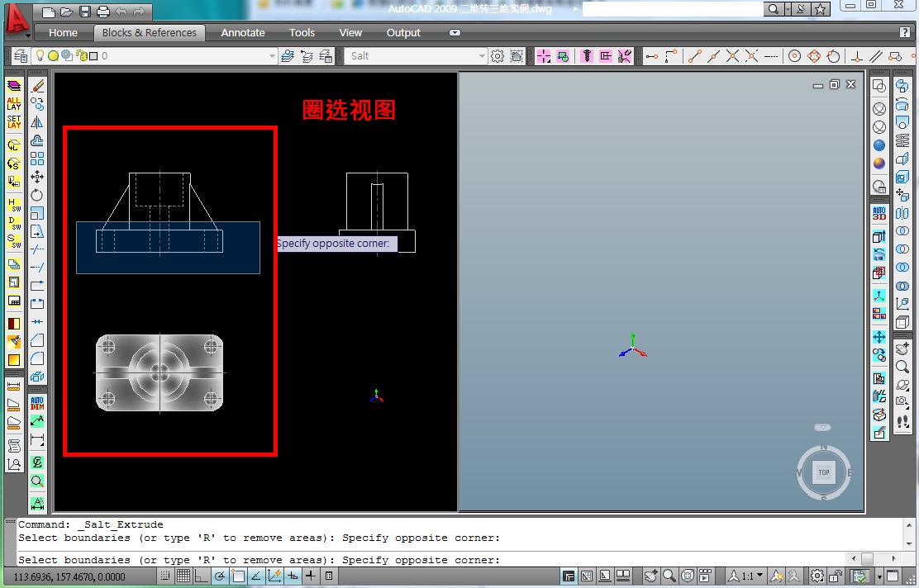Switch to the View tab
This screenshot has height=588, width=919.
point(350,33)
